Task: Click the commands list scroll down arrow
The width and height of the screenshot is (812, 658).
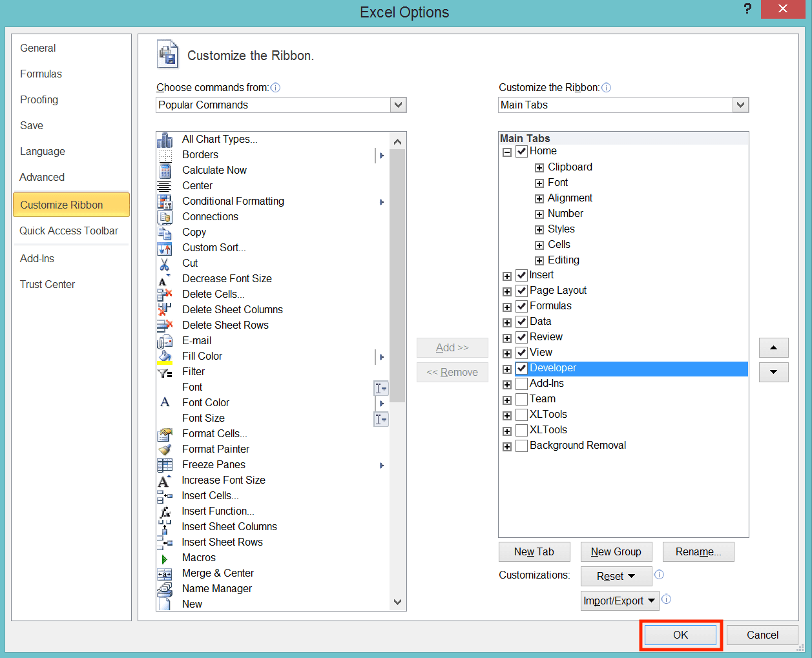Action: coord(398,602)
